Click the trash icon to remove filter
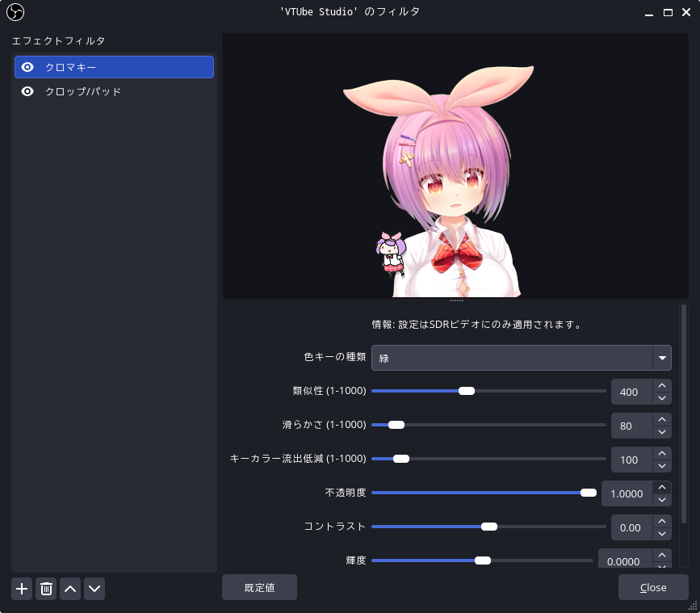Image resolution: width=700 pixels, height=613 pixels. [x=47, y=589]
